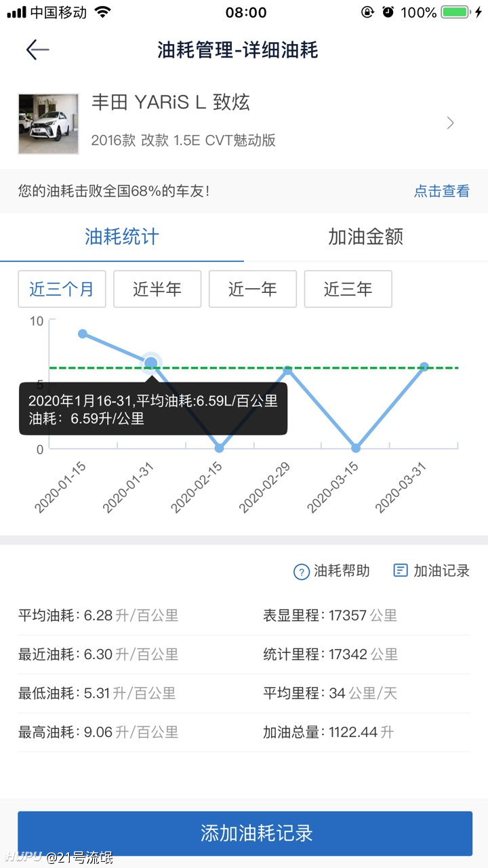Tap the rotation lock status icon

[367, 12]
